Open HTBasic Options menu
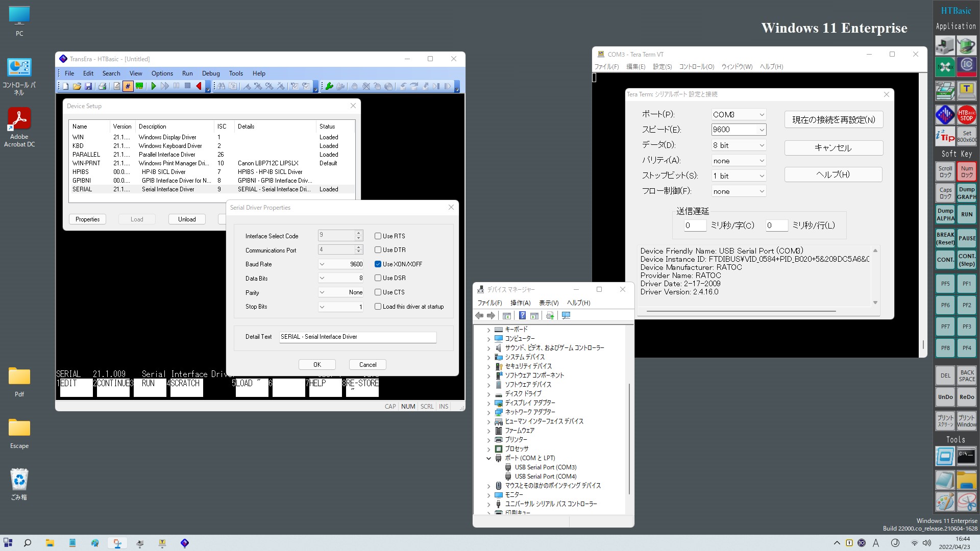 click(162, 73)
